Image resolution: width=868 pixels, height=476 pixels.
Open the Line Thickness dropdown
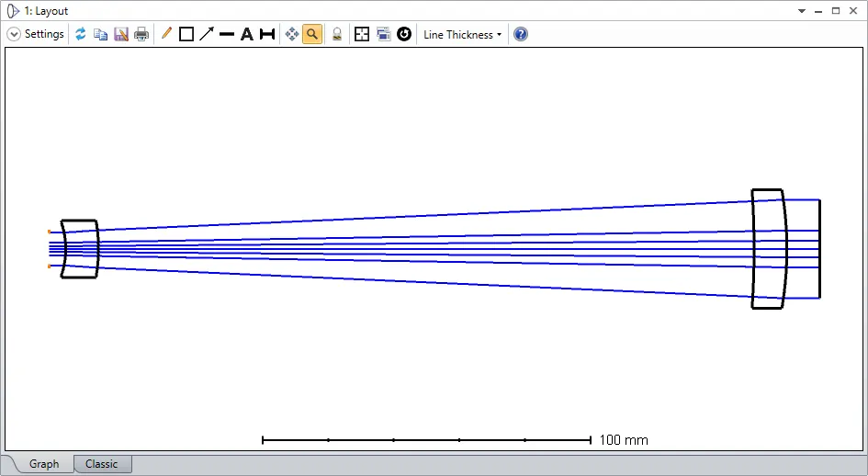pyautogui.click(x=462, y=34)
